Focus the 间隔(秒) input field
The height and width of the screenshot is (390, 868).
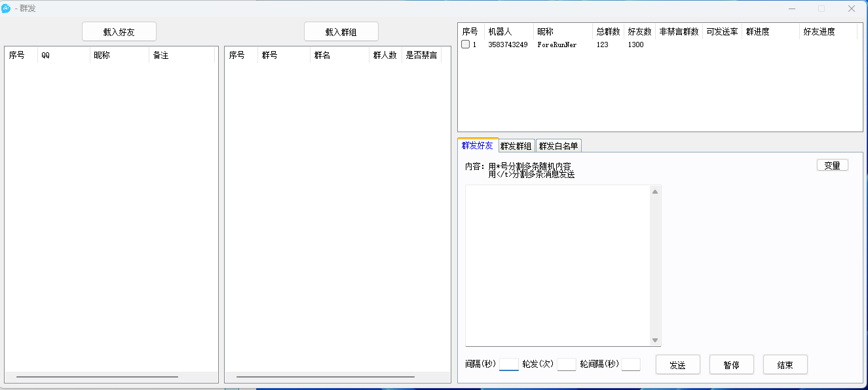[508, 364]
